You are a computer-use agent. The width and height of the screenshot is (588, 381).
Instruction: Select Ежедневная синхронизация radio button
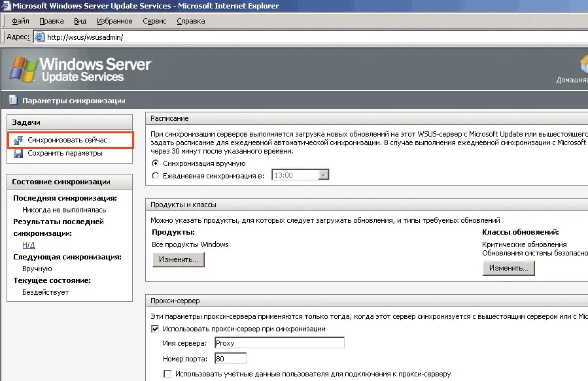[155, 175]
